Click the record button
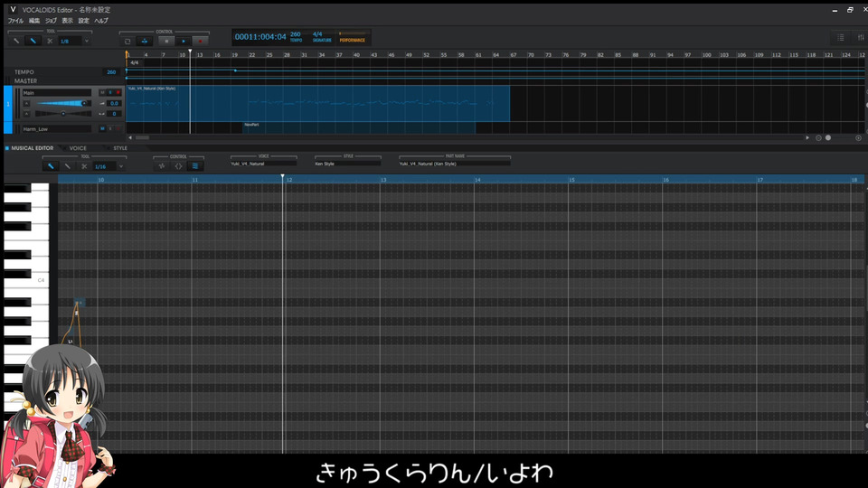Image resolution: width=868 pixels, height=488 pixels. [x=201, y=41]
